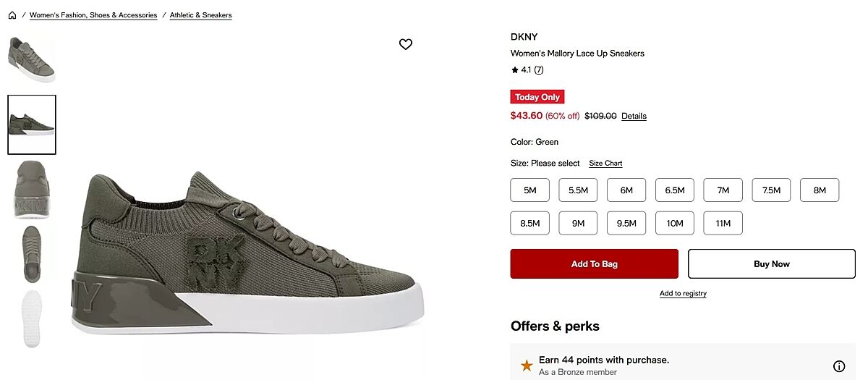868x380 pixels.
Task: Open the Size Chart link
Action: (x=605, y=164)
